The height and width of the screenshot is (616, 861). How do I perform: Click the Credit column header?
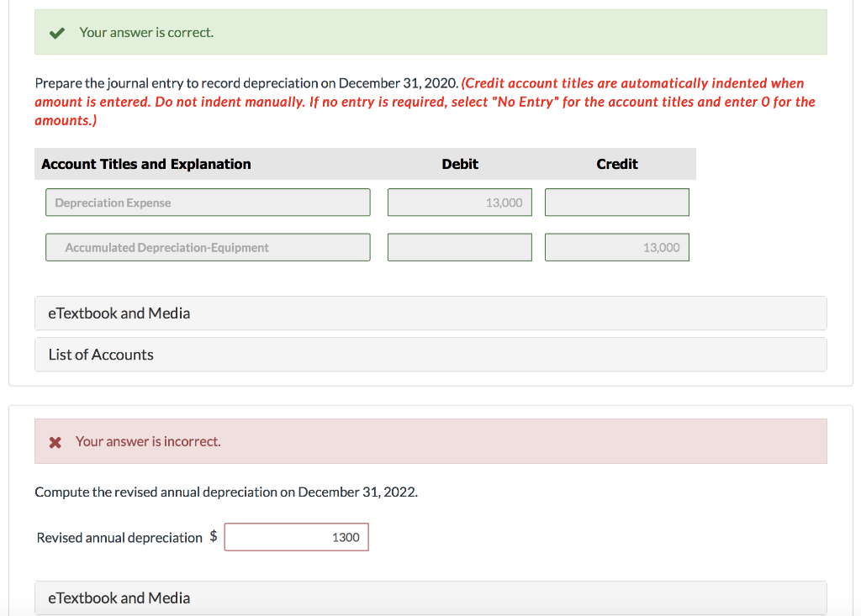[617, 164]
